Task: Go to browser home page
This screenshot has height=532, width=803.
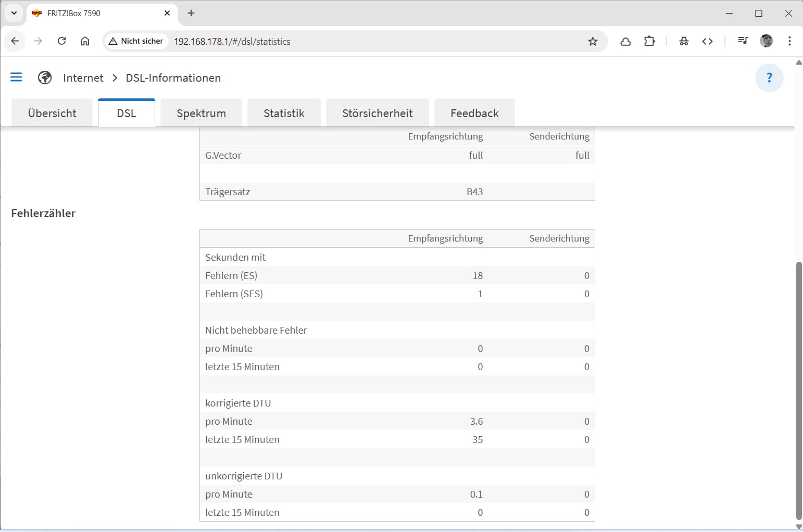Action: (x=85, y=41)
